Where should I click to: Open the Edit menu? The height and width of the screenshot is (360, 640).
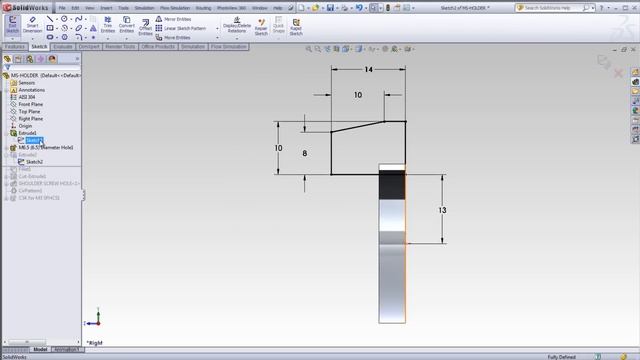coord(76,8)
